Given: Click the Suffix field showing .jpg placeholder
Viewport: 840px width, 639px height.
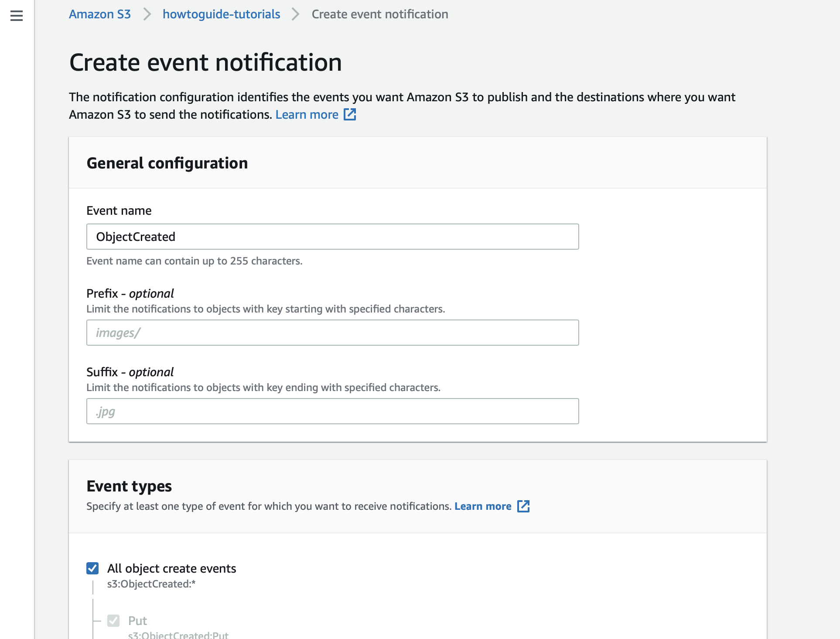Looking at the screenshot, I should coord(332,411).
